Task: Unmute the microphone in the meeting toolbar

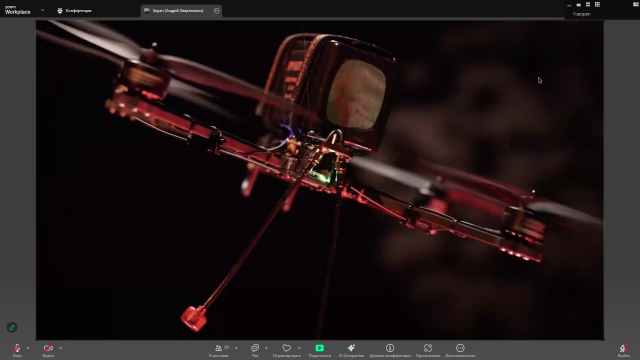Action: click(17, 350)
